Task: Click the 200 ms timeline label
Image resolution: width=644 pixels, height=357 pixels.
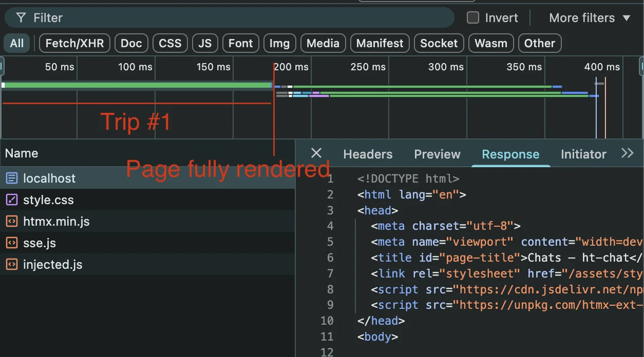Action: pyautogui.click(x=291, y=67)
